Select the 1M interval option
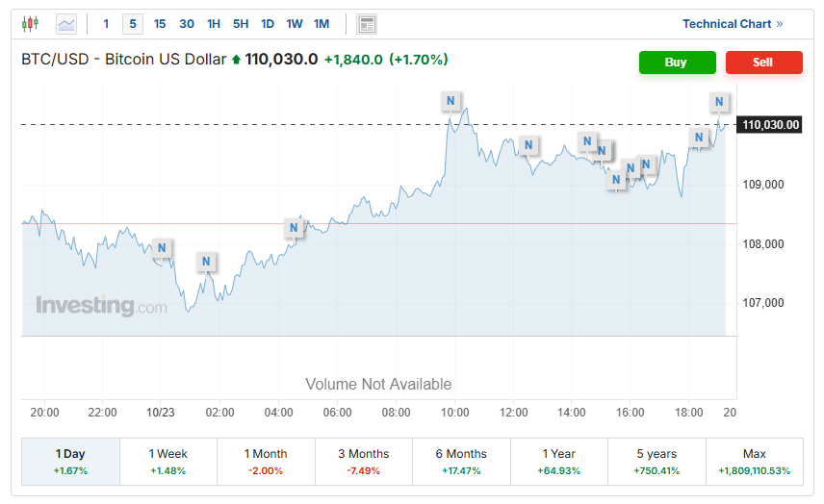 point(322,24)
